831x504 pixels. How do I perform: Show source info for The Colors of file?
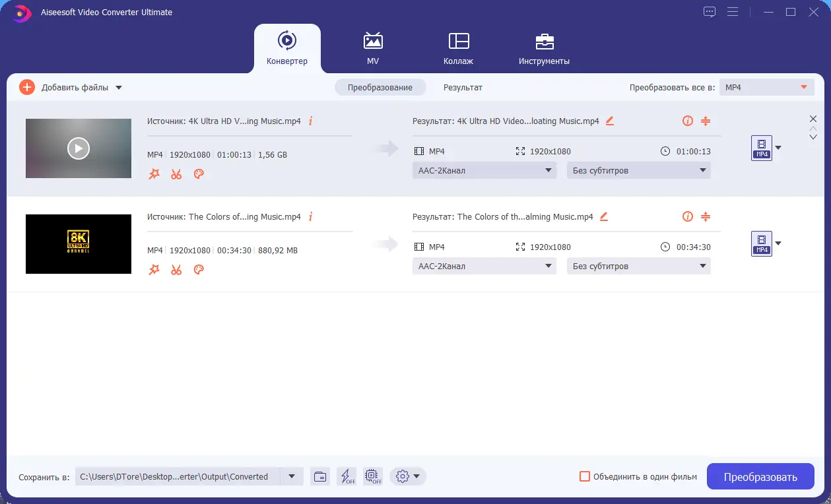point(310,216)
